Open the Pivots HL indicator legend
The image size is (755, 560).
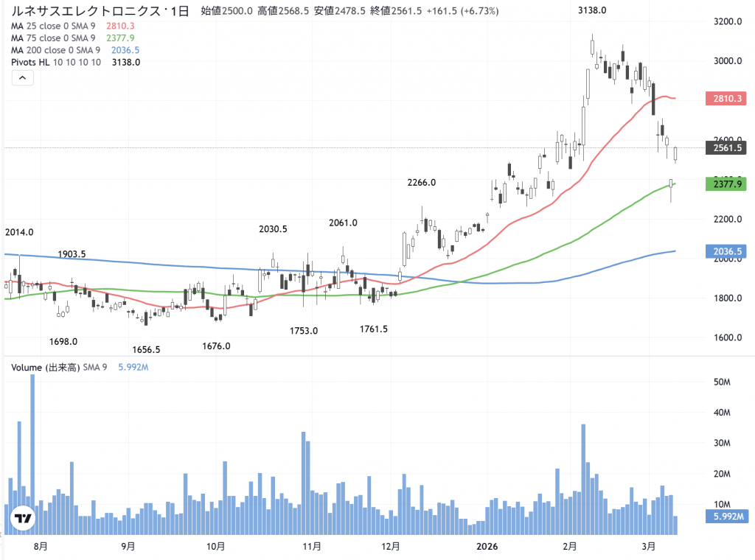(x=56, y=63)
